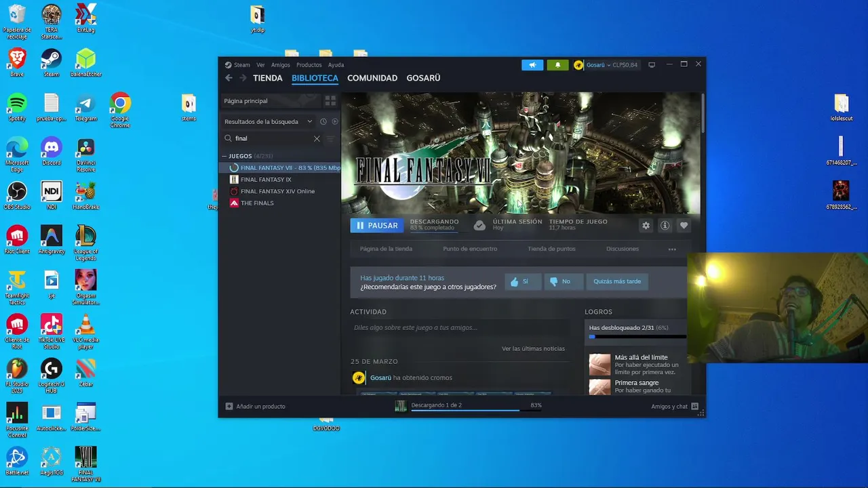
Task: Select FINAL FANTASY VII in the game list
Action: (281, 167)
